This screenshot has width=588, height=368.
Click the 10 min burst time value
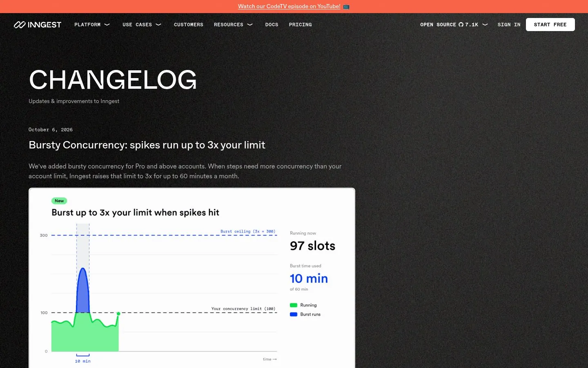pyautogui.click(x=309, y=278)
